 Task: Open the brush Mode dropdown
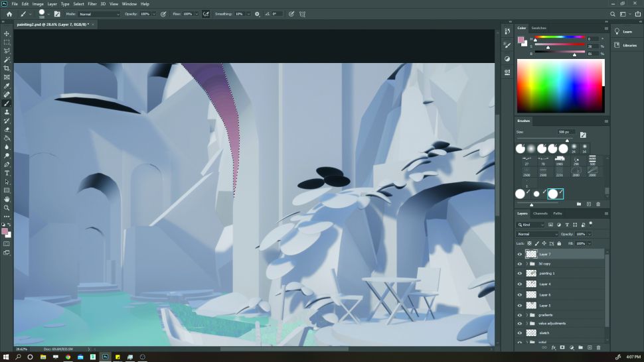tap(98, 14)
